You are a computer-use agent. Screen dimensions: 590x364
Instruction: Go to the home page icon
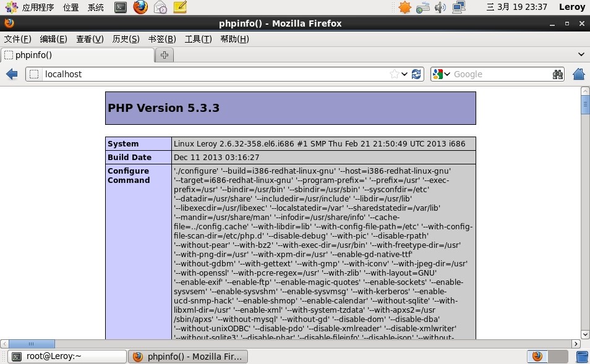click(579, 74)
